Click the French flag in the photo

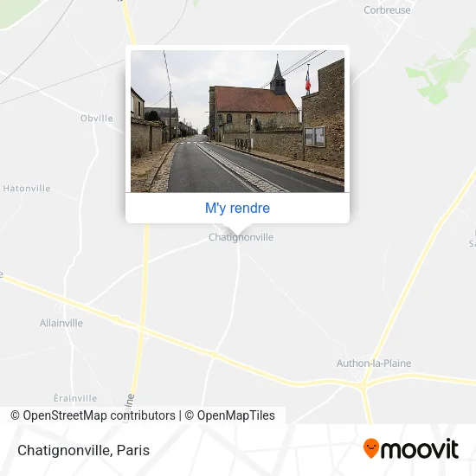tap(308, 81)
